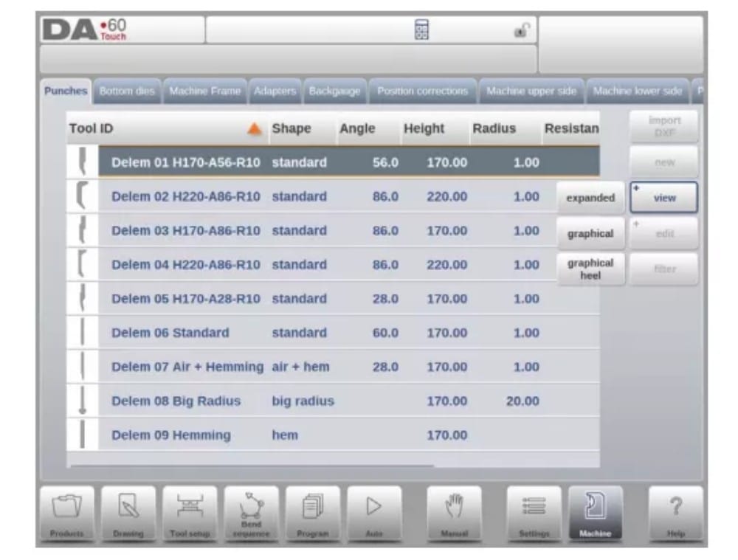Image resolution: width=738 pixels, height=560 pixels.
Task: Open the Machine Frame tab
Action: point(204,91)
